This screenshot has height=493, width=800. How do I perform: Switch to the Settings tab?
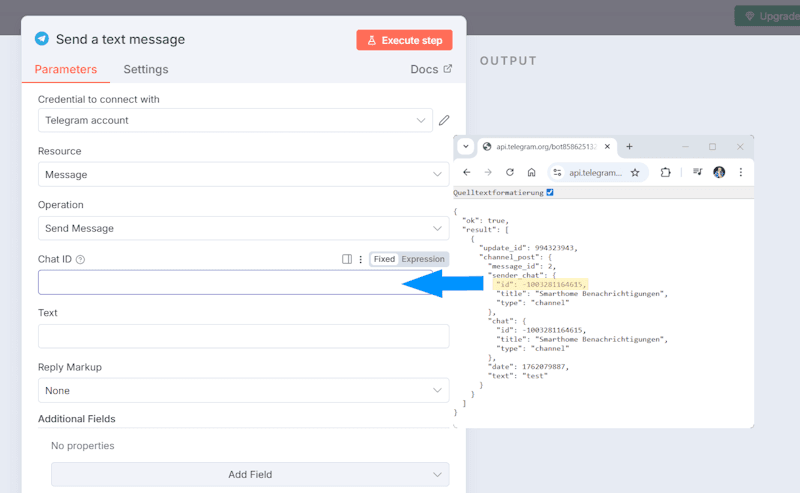click(x=146, y=70)
